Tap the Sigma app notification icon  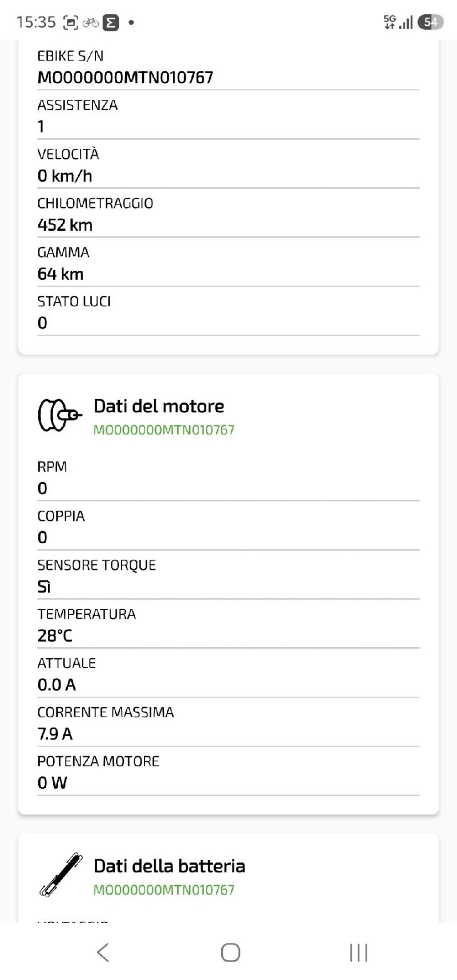(x=111, y=22)
